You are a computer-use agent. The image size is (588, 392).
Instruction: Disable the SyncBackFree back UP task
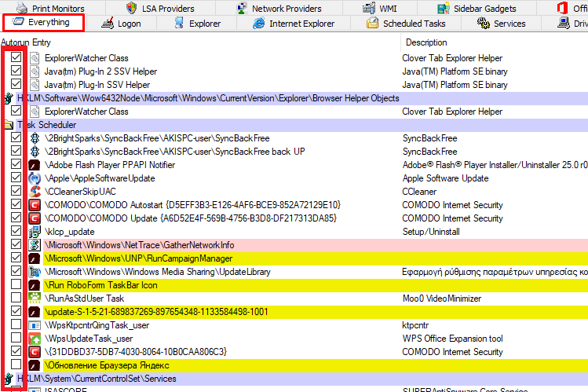(x=16, y=151)
